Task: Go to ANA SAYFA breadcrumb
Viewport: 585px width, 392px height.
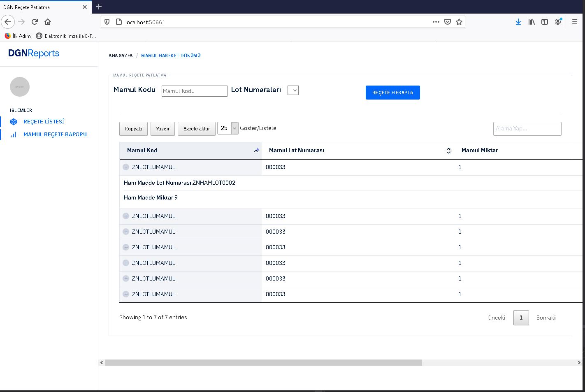Action: click(x=121, y=56)
